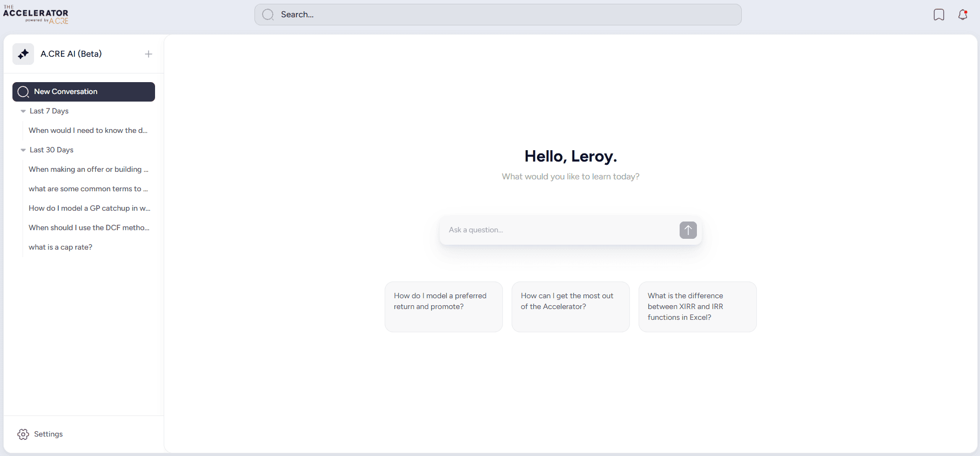Choose the XIRR and IRR difference suggestion
This screenshot has width=980, height=456.
click(x=697, y=306)
